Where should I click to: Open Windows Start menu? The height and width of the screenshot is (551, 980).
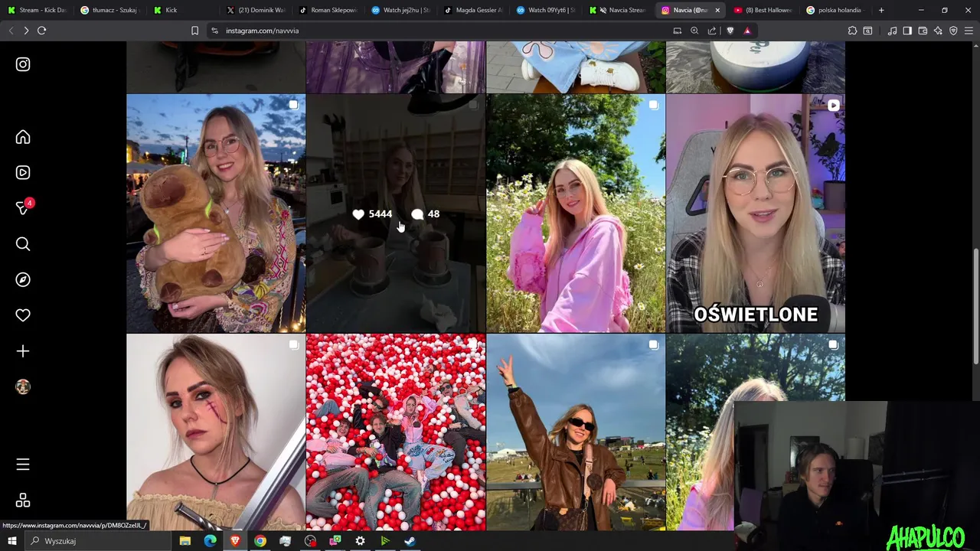pyautogui.click(x=11, y=541)
